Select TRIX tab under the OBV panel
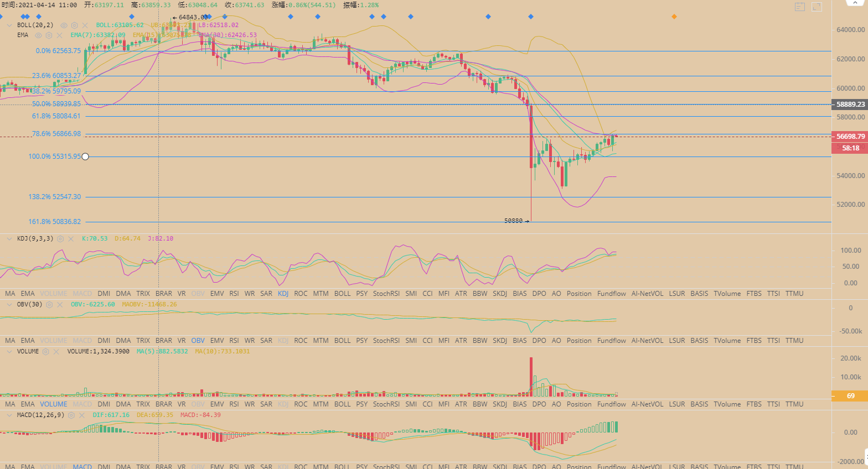The height and width of the screenshot is (469, 868). point(143,341)
